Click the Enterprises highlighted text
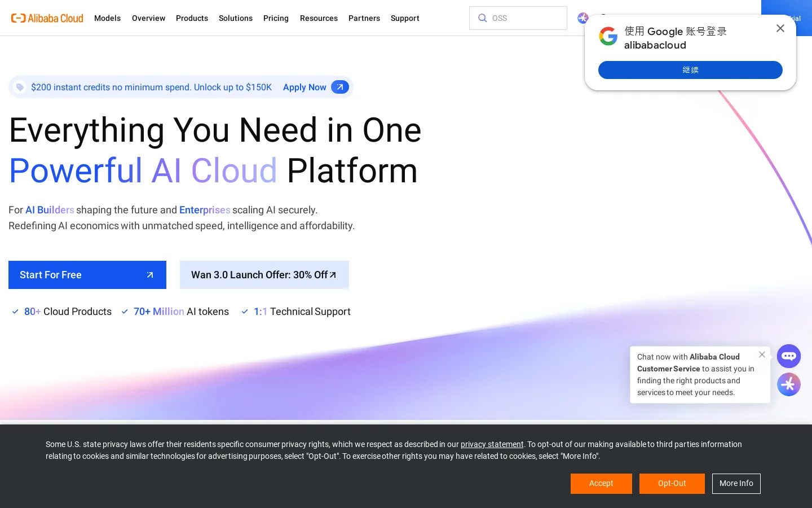 (205, 210)
